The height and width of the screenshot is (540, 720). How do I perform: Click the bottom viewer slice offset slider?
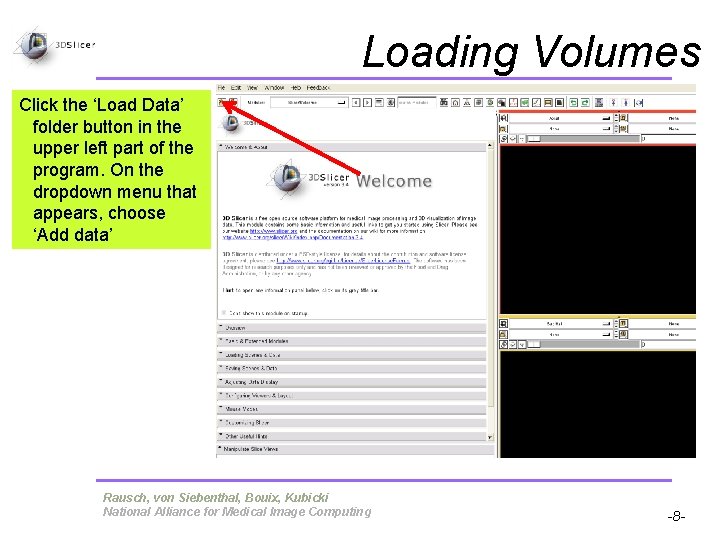(583, 344)
